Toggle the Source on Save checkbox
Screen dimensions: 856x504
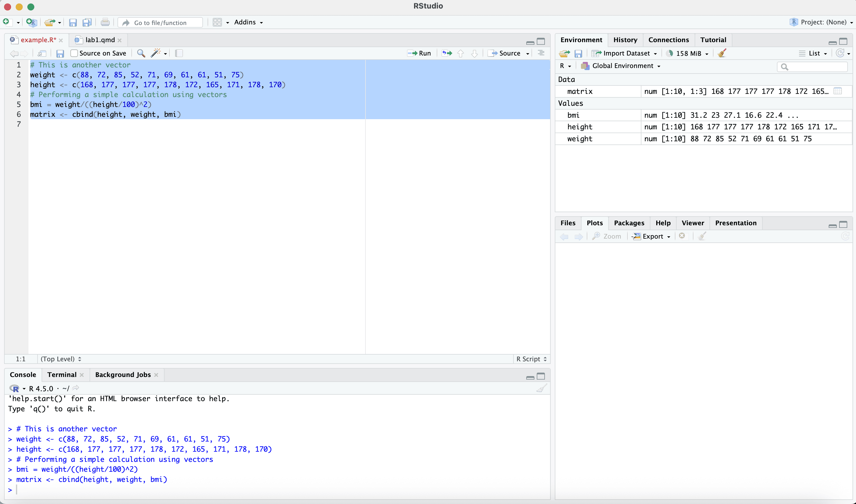[74, 53]
